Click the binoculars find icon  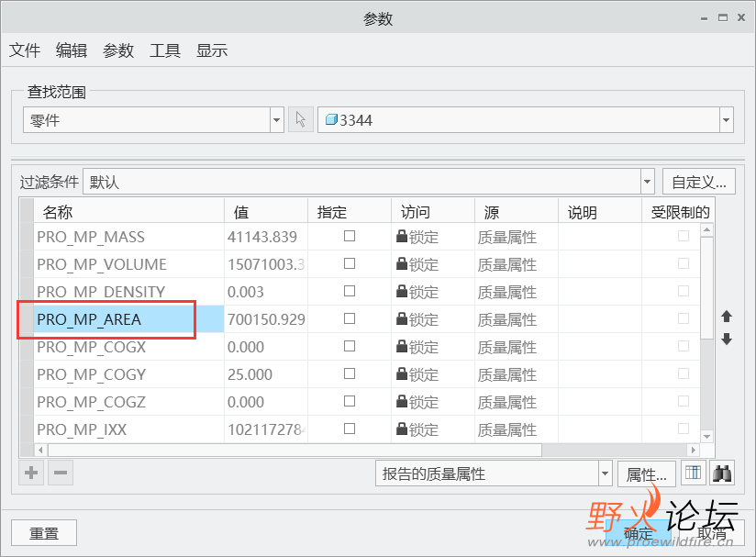tap(722, 473)
